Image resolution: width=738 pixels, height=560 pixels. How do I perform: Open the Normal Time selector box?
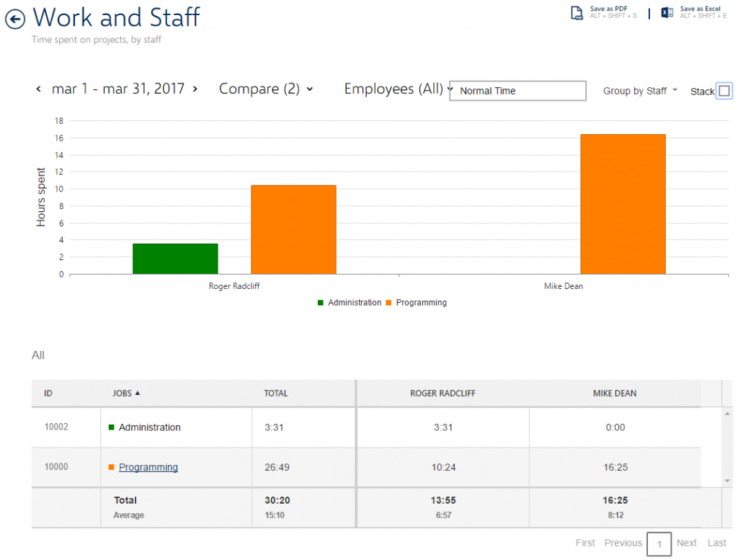(x=517, y=91)
